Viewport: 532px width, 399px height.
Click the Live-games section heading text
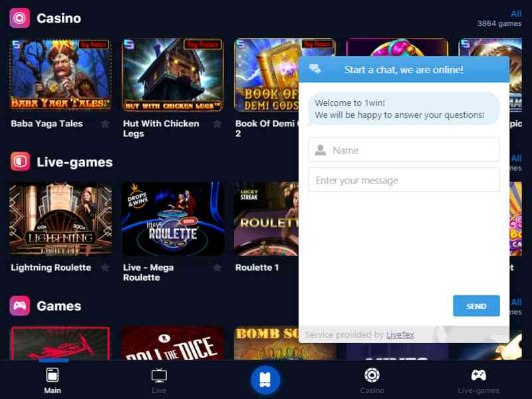pos(74,162)
